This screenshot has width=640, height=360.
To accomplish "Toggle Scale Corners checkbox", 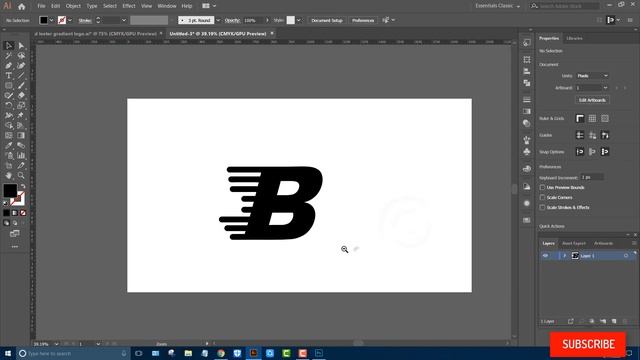I will click(542, 197).
